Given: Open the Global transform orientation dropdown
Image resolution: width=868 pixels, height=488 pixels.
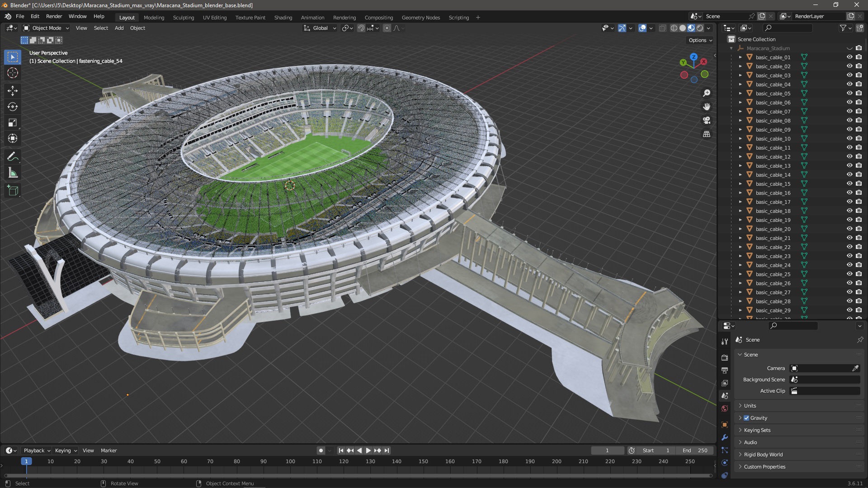Looking at the screenshot, I should point(320,28).
